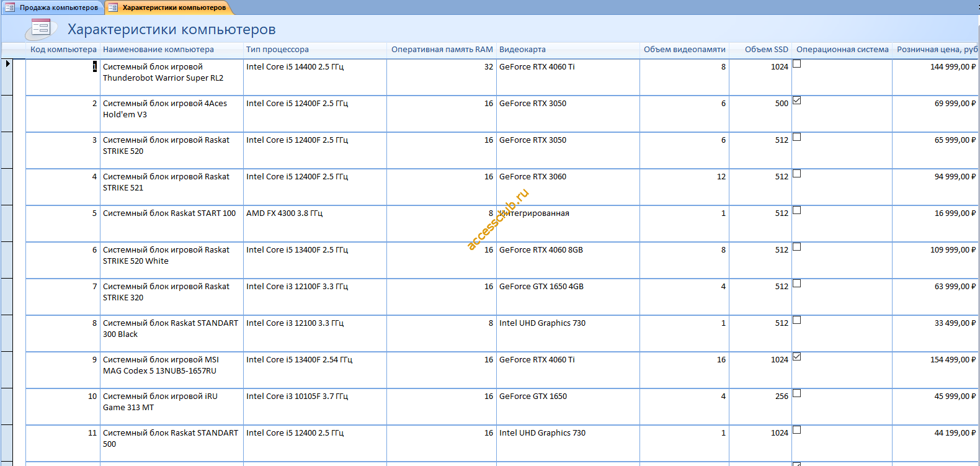
Task: Click the price cell 154 499,00 ₽
Action: coord(935,370)
